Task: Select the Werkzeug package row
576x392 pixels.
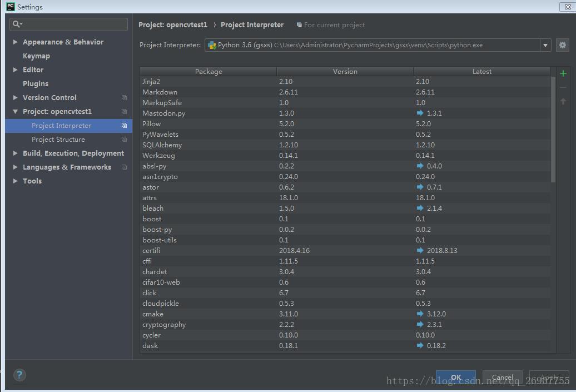Action: 345,155
